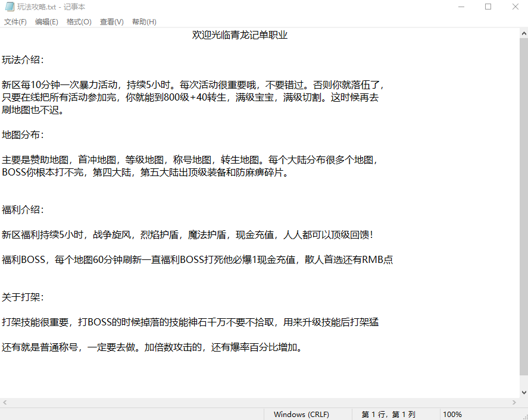Image resolution: width=528 pixels, height=420 pixels.
Task: Click the left arrow of the horizontal scrollbar
Action: coord(5,404)
